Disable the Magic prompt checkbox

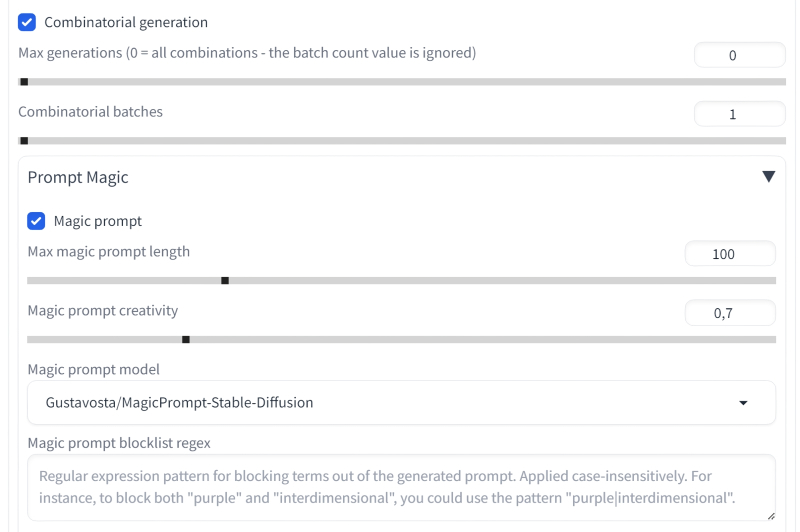coord(36,221)
